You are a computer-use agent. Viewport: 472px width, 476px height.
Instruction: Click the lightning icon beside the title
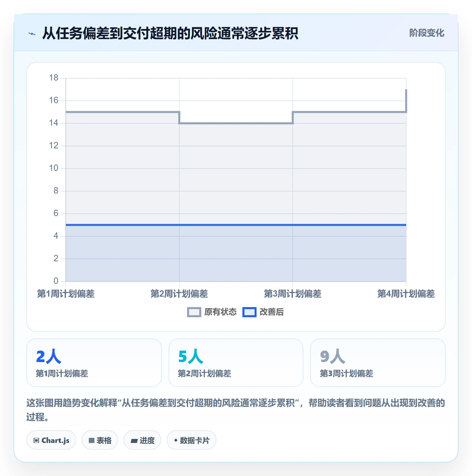(32, 34)
